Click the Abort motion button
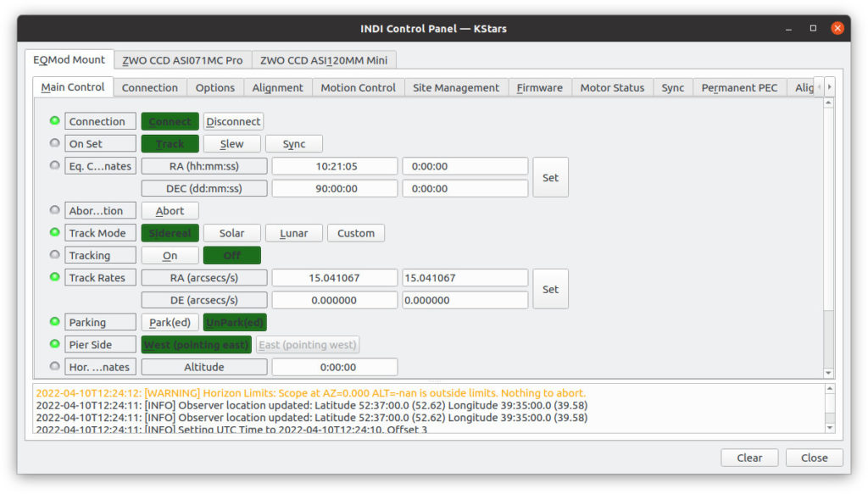The width and height of the screenshot is (868, 494). click(170, 211)
